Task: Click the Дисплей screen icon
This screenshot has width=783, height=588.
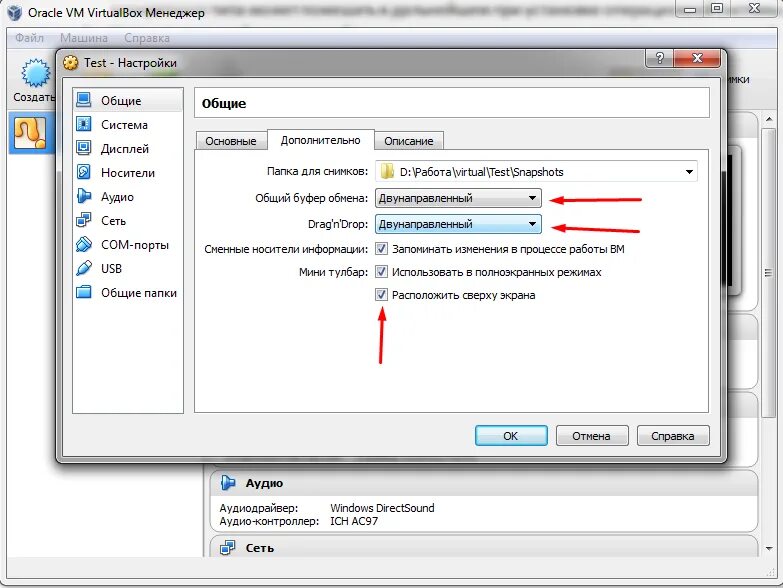Action: pos(84,148)
